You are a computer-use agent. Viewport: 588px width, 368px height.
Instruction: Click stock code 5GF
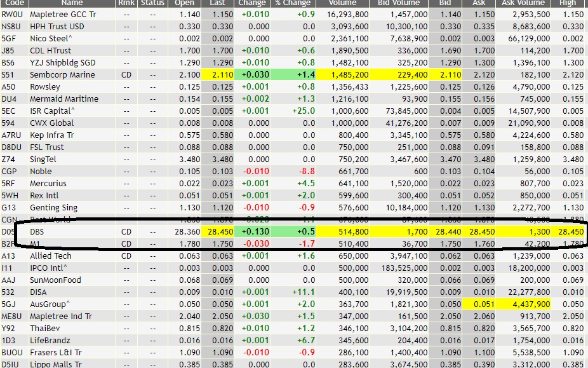pyautogui.click(x=8, y=38)
